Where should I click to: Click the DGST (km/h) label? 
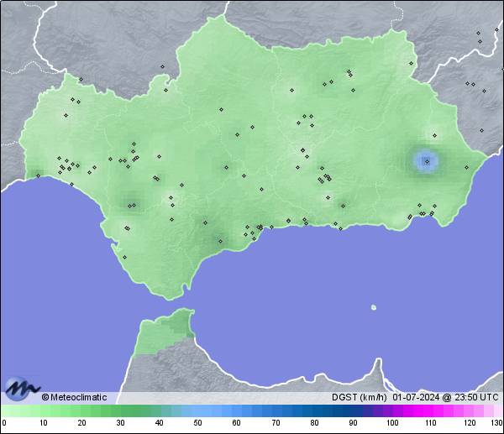[360, 397]
